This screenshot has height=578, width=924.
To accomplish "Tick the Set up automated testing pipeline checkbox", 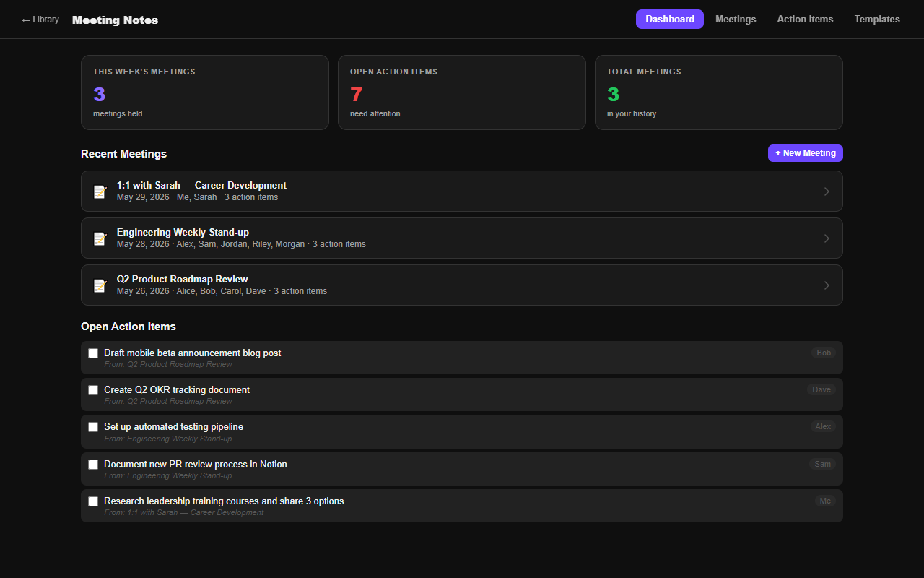I will [x=93, y=427].
